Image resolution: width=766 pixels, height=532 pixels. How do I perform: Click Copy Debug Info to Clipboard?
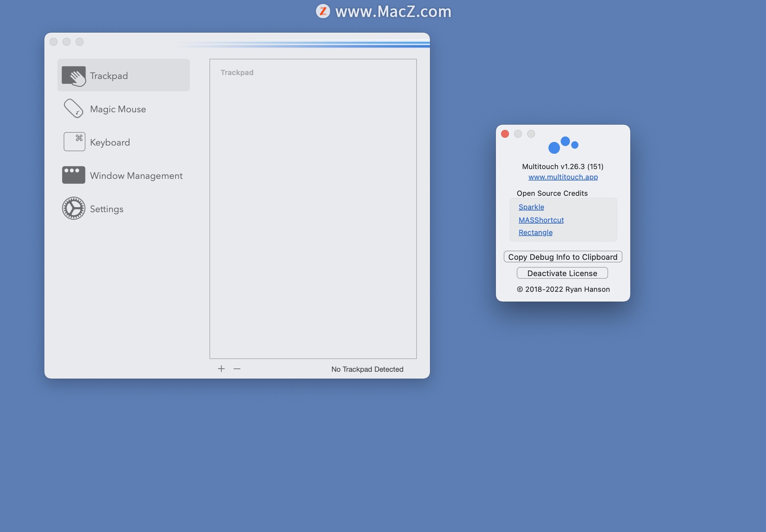point(563,257)
